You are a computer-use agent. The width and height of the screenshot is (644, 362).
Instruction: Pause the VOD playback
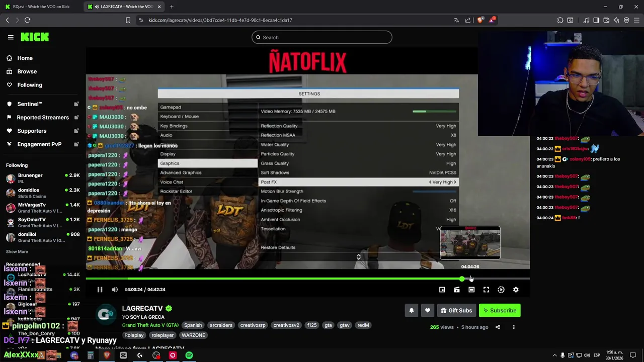[100, 290]
